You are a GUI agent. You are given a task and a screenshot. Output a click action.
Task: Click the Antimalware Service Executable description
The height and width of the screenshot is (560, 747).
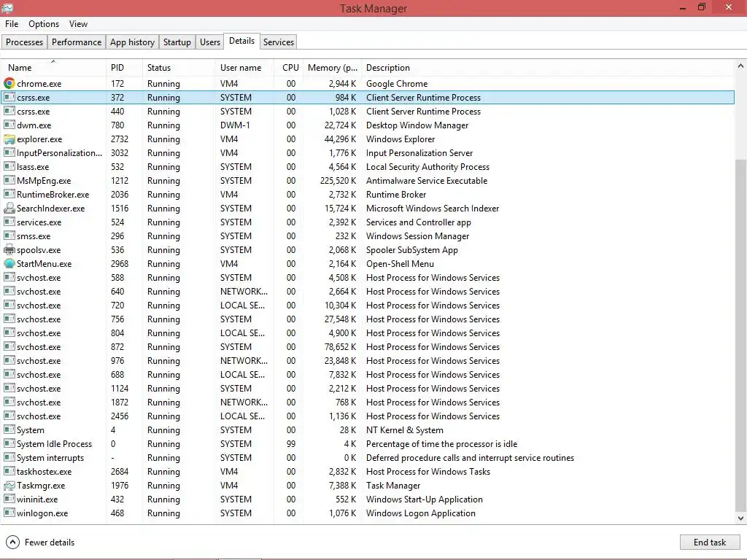tap(426, 181)
